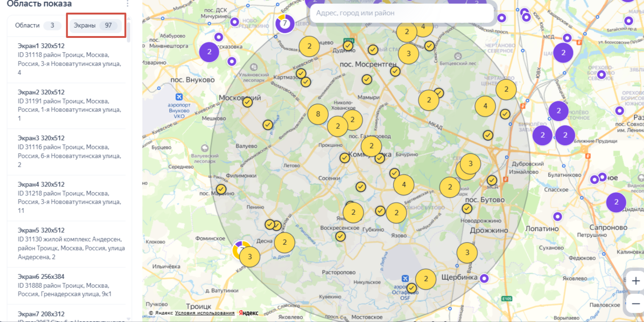Select the Экраны tab
Image resolution: width=644 pixels, height=322 pixels.
click(x=96, y=25)
